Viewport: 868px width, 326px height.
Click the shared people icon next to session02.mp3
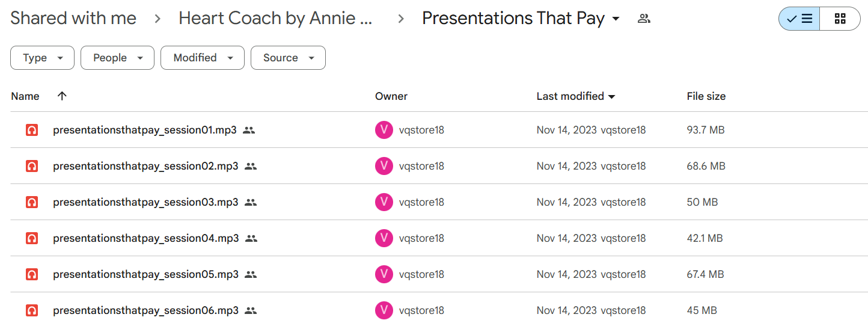click(x=251, y=166)
